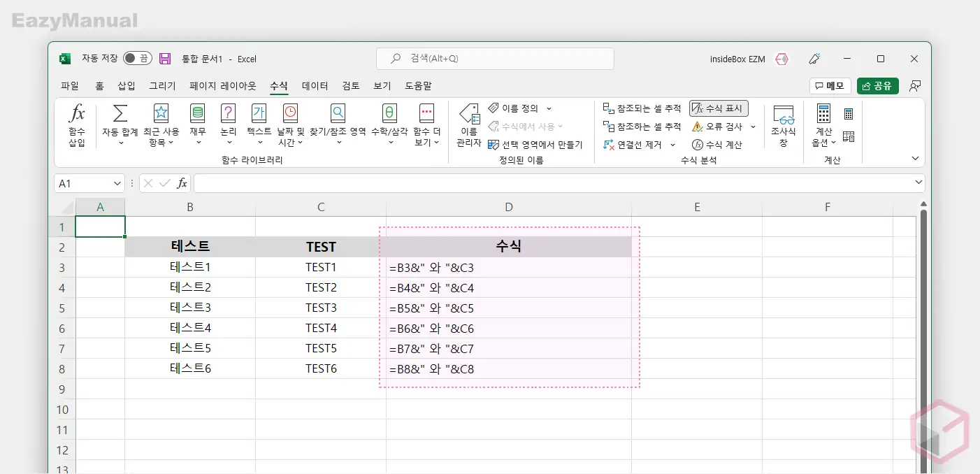Viewport: 980px width, 474px height.
Task: Open More Functions (함수 더 보기)
Action: [426, 126]
